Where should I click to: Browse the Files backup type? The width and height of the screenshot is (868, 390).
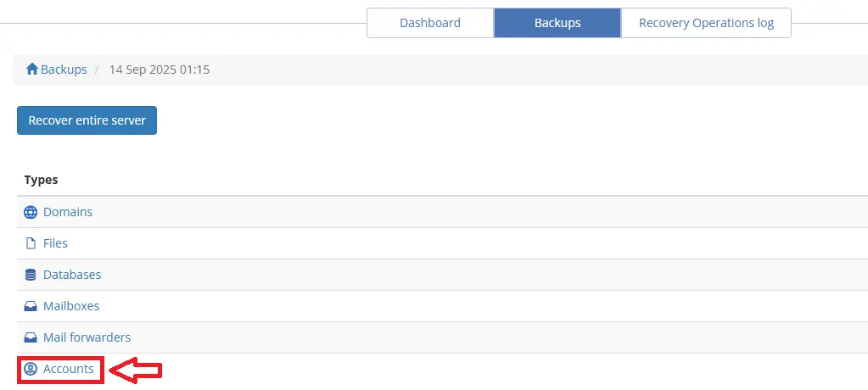(x=55, y=243)
